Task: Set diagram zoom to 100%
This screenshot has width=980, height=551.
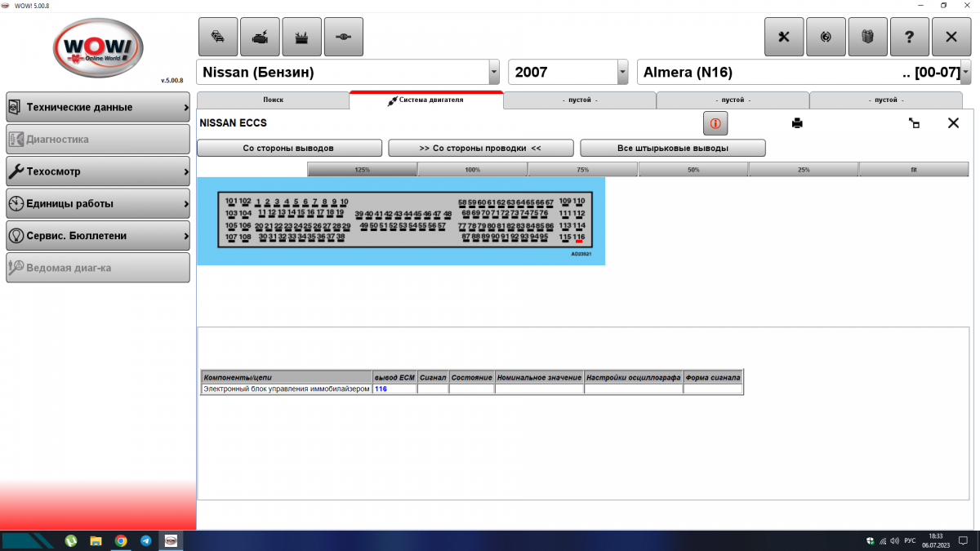Action: (472, 170)
